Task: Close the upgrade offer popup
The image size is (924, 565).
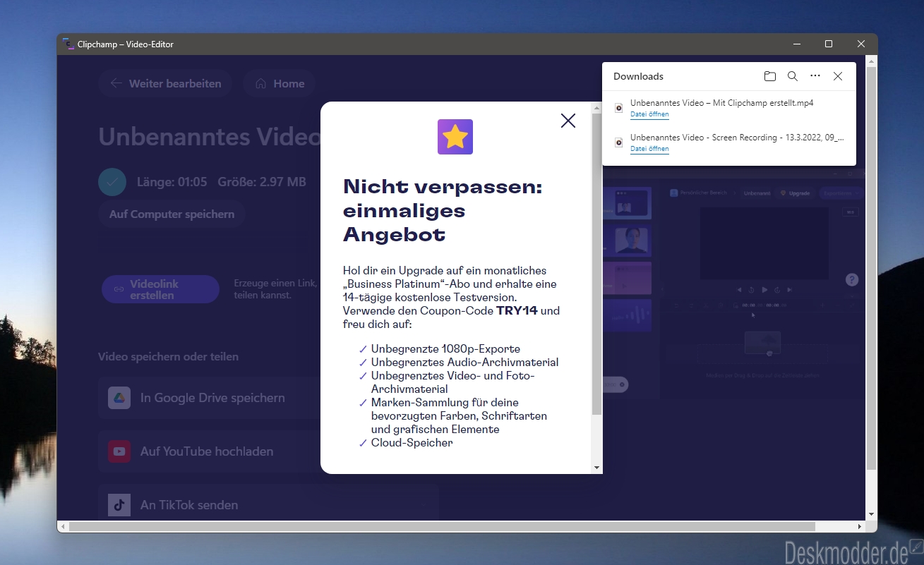Action: [x=568, y=121]
